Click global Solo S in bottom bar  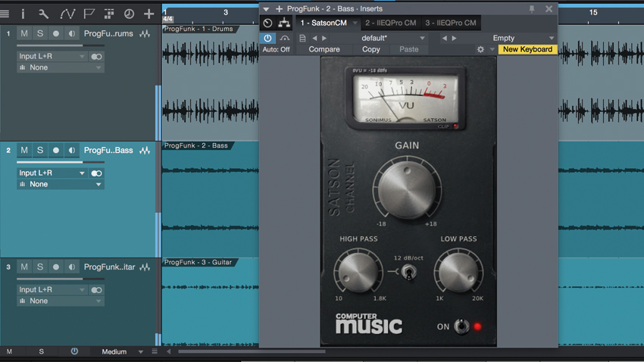[x=41, y=351]
